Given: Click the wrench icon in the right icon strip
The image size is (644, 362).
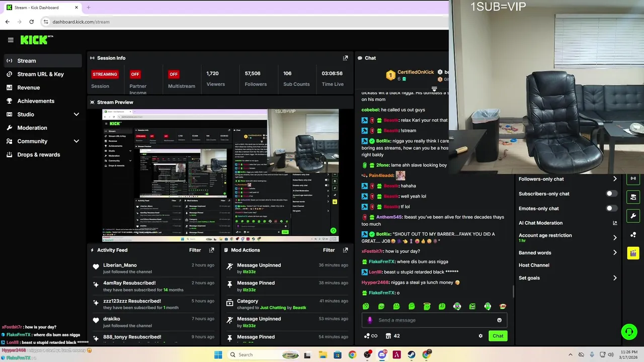Looking at the screenshot, I should pyautogui.click(x=633, y=216).
